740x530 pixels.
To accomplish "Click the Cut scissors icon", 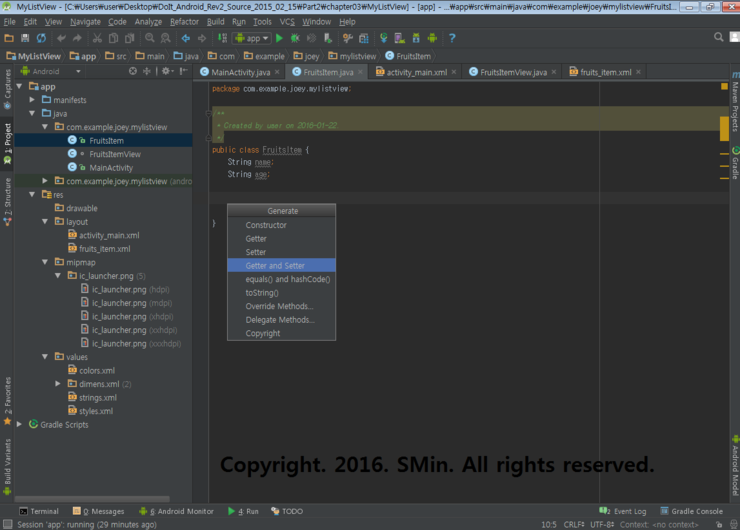I will [97, 38].
